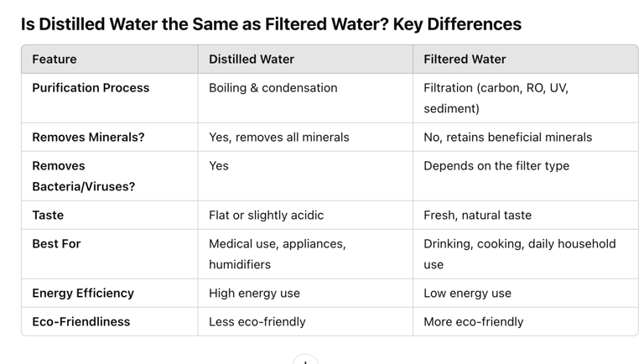Select the Filtered Water column header
This screenshot has width=644, height=364.
click(465, 60)
